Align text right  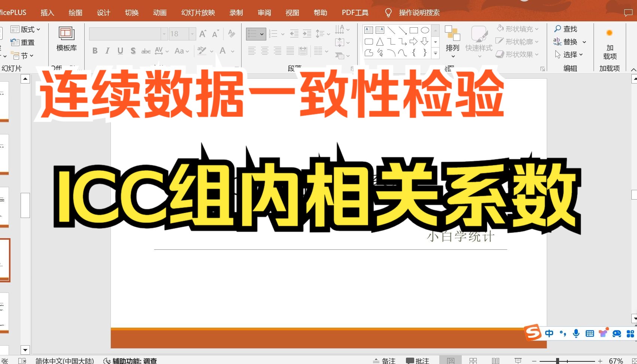[x=277, y=51]
